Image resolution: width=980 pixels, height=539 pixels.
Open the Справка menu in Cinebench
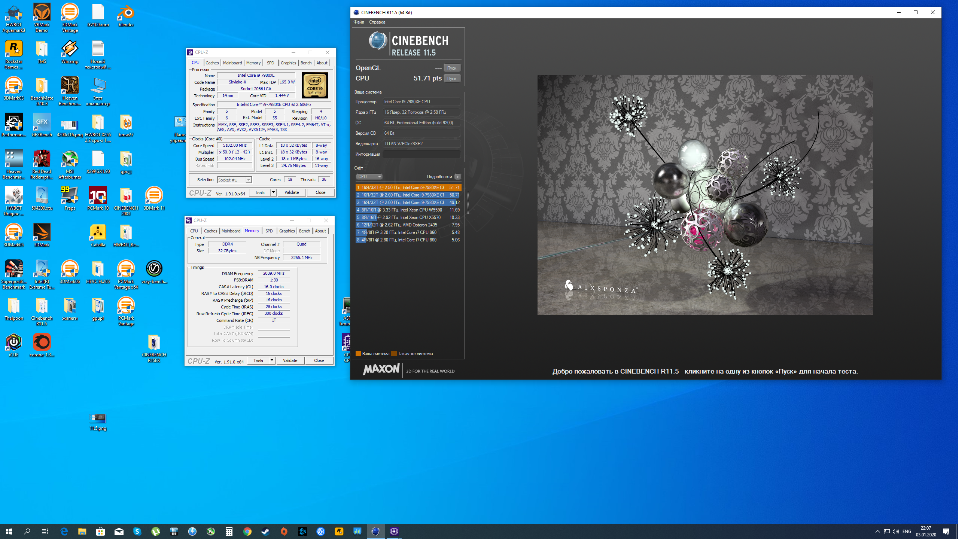[x=377, y=22]
